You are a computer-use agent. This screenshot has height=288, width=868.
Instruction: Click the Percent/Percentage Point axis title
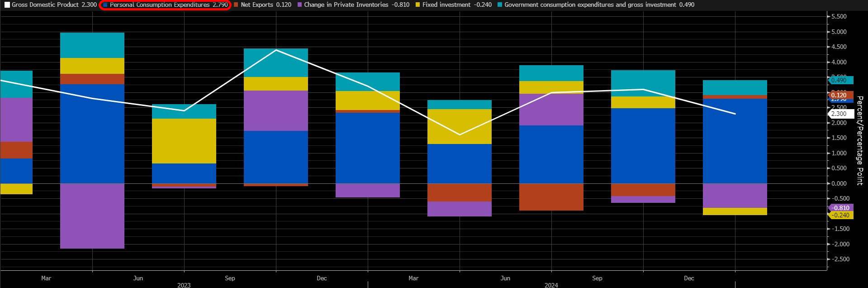coord(860,140)
